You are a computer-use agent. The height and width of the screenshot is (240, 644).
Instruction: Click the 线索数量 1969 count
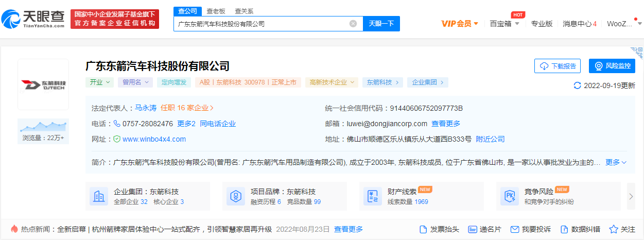tap(408, 202)
